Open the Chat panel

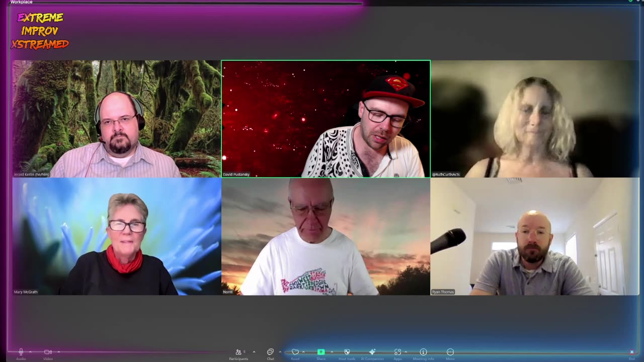(x=270, y=354)
